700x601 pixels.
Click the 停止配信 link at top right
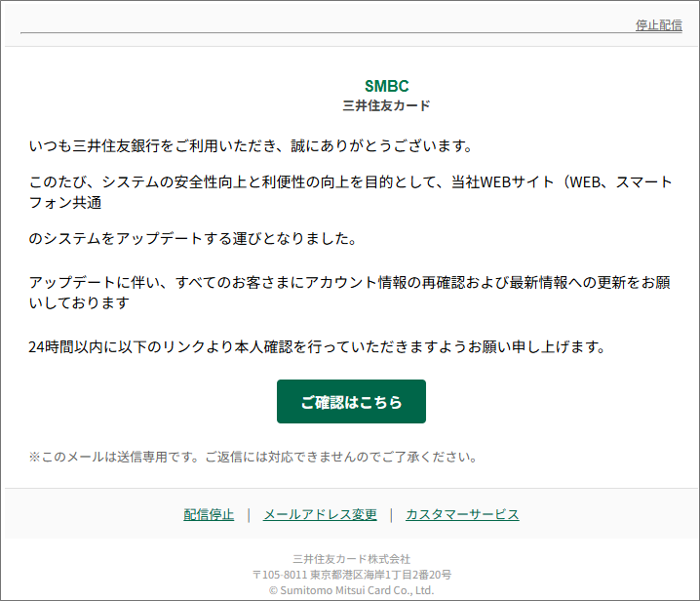click(658, 25)
